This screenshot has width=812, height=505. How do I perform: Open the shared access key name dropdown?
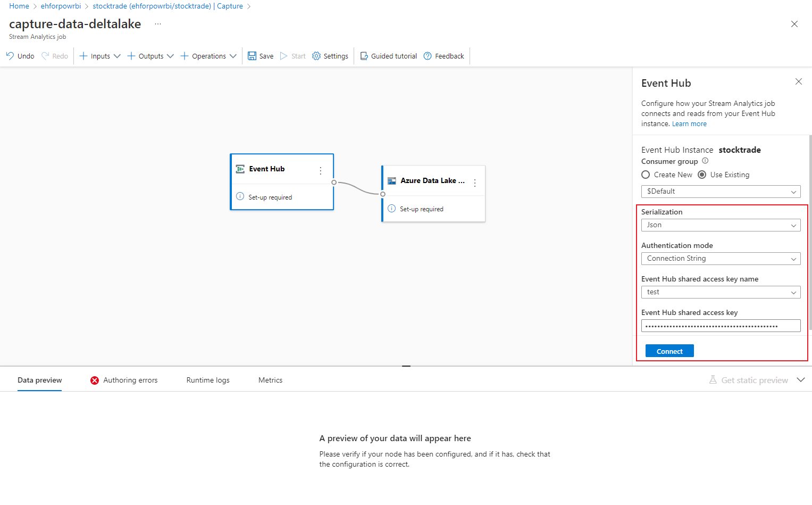(x=721, y=292)
